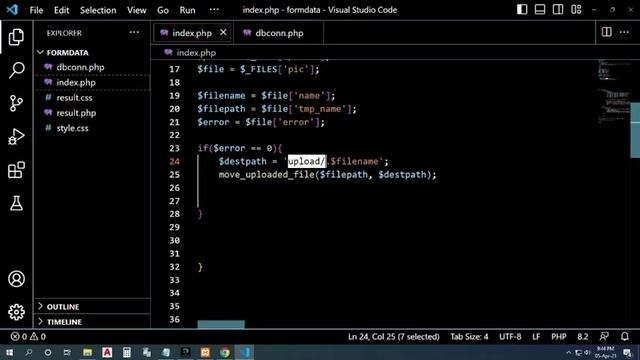640x360 pixels.
Task: Click the vertical scrollbar thumb
Action: pyautogui.click(x=635, y=130)
